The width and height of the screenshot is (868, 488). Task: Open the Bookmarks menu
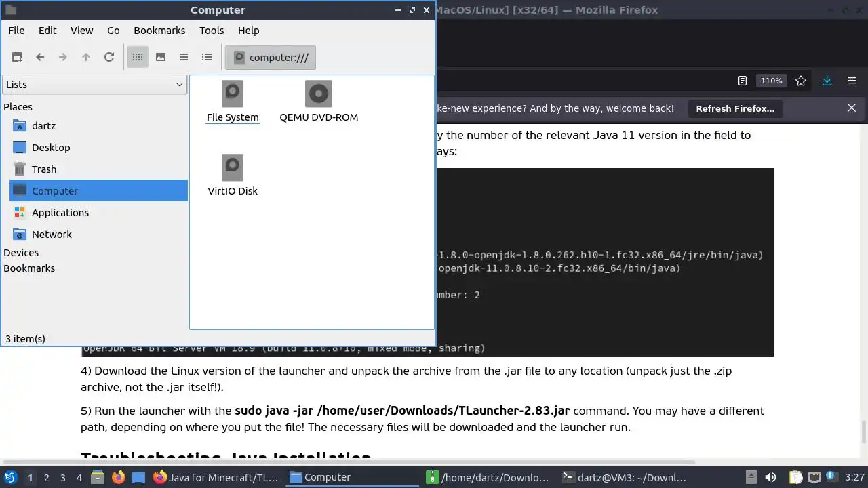[159, 30]
